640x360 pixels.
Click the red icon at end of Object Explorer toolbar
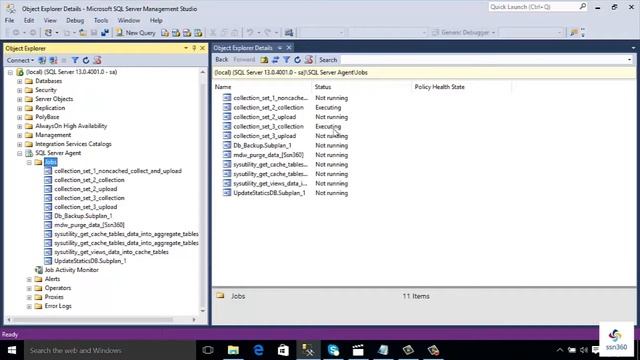pyautogui.click(x=97, y=60)
